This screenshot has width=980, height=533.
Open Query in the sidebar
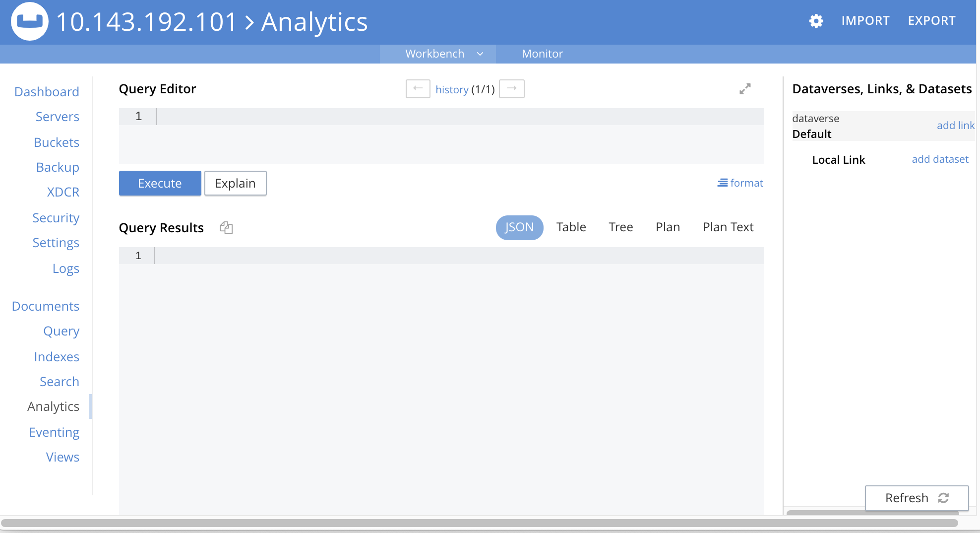[61, 331]
